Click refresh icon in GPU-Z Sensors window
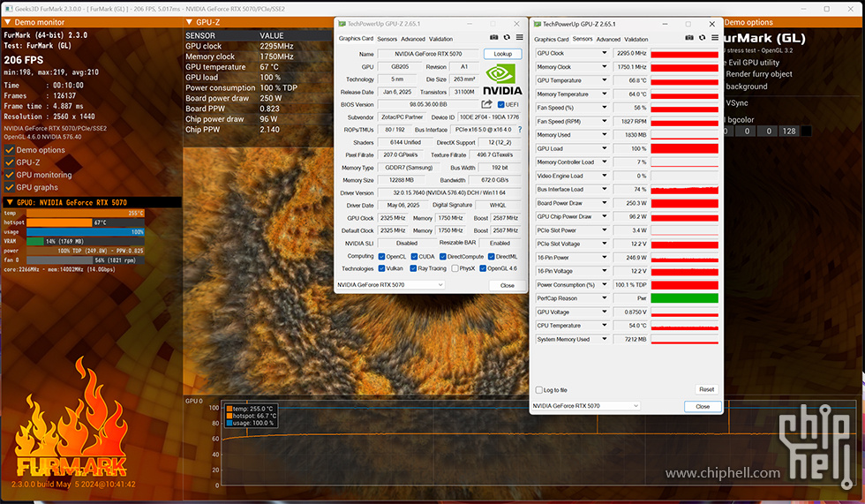 point(702,37)
